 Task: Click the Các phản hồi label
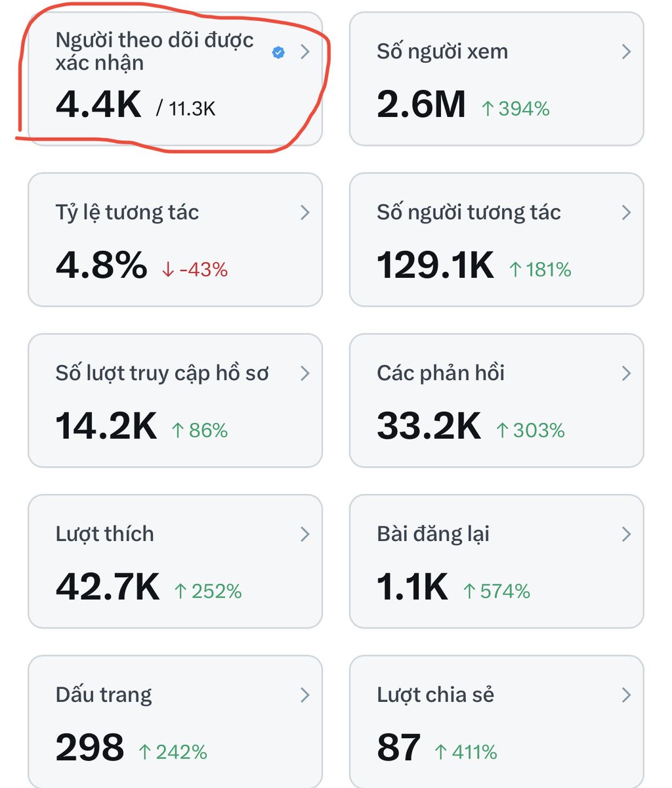pos(440,374)
